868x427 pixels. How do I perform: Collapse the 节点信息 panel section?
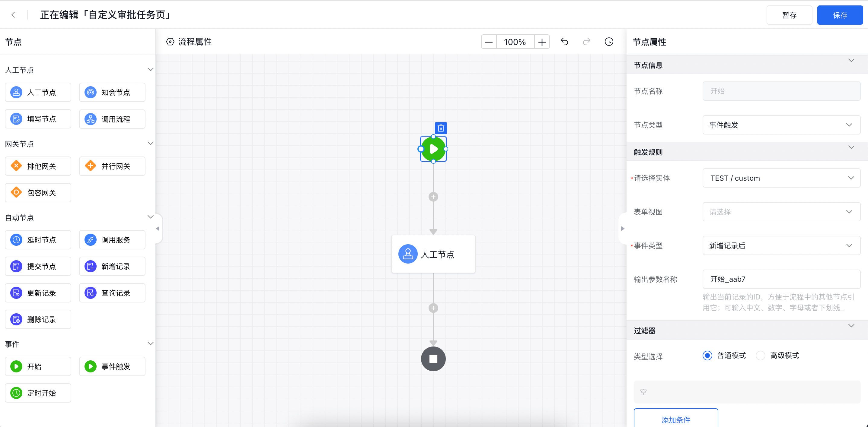pos(851,61)
